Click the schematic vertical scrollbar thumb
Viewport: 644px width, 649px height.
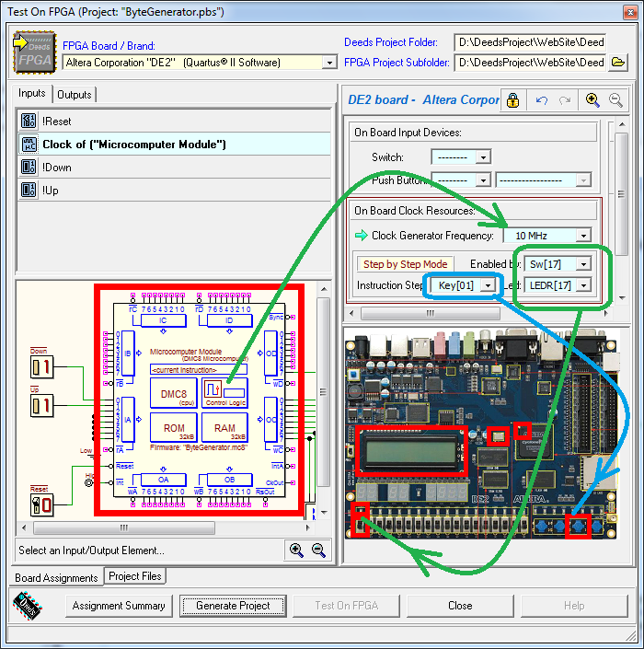click(324, 392)
